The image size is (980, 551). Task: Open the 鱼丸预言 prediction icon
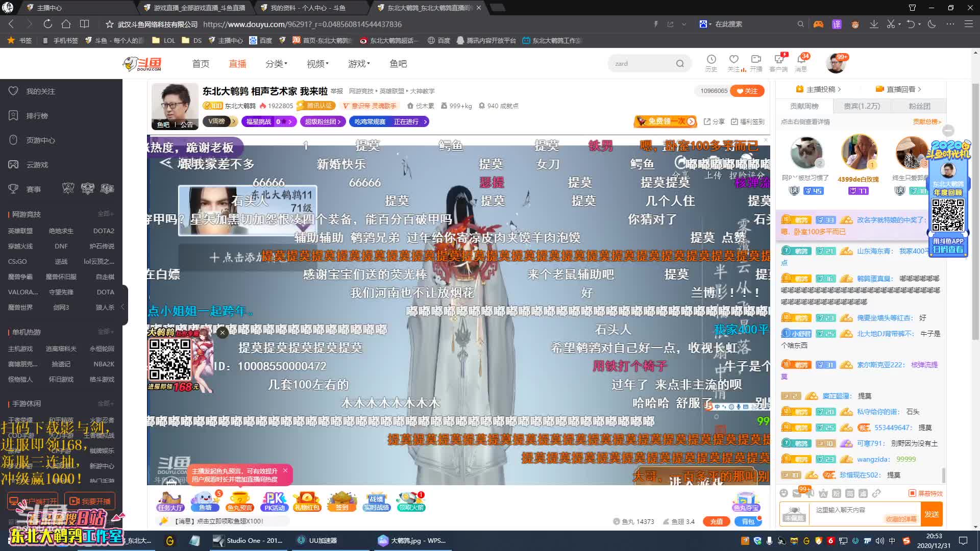[x=239, y=500]
